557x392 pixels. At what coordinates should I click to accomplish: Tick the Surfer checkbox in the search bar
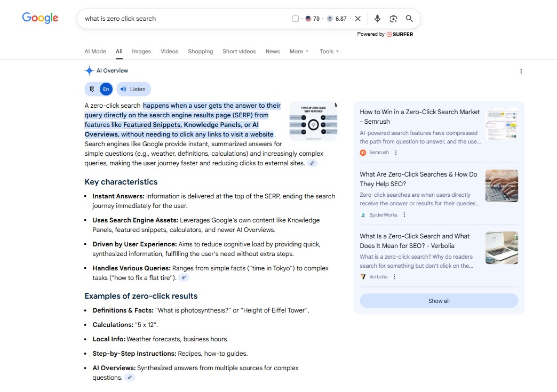click(x=296, y=18)
